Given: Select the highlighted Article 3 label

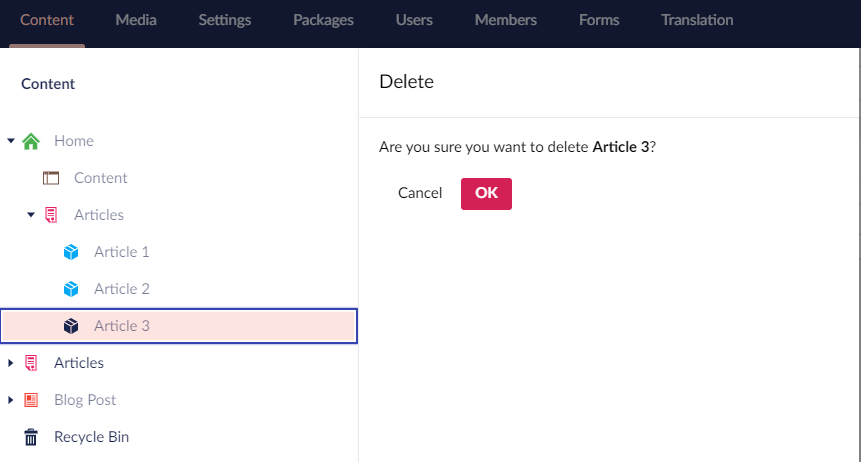Looking at the screenshot, I should coord(121,326).
